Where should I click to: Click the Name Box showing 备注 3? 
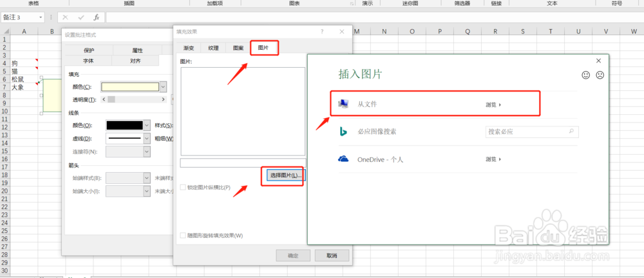(x=20, y=17)
